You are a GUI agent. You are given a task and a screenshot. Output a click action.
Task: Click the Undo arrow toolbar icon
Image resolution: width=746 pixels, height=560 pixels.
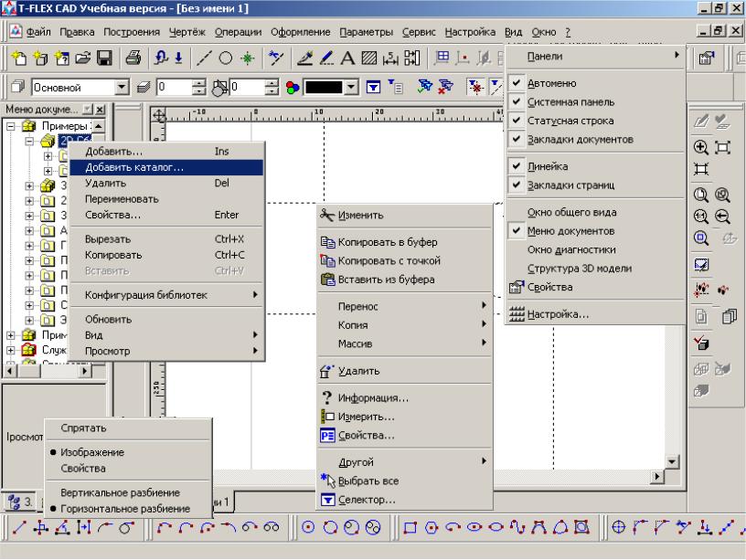(161, 58)
